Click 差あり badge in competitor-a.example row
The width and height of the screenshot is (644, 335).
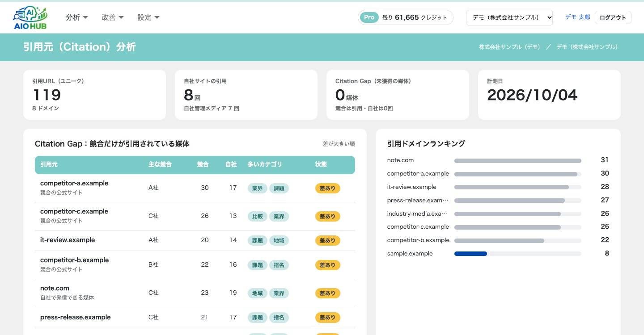328,188
